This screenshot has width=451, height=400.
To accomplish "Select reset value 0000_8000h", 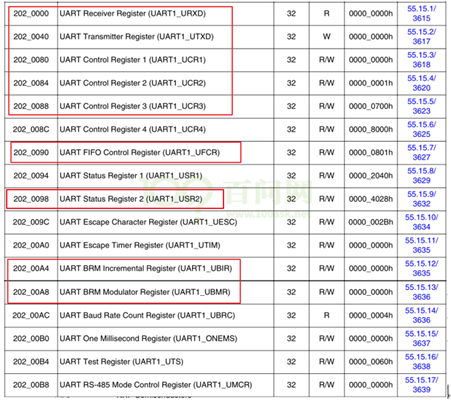I will tap(371, 129).
